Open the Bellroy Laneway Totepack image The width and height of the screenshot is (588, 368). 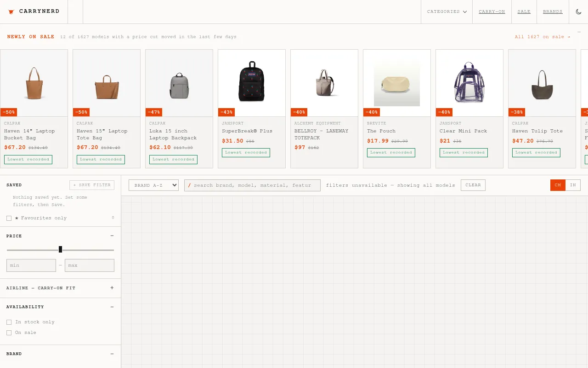[324, 83]
